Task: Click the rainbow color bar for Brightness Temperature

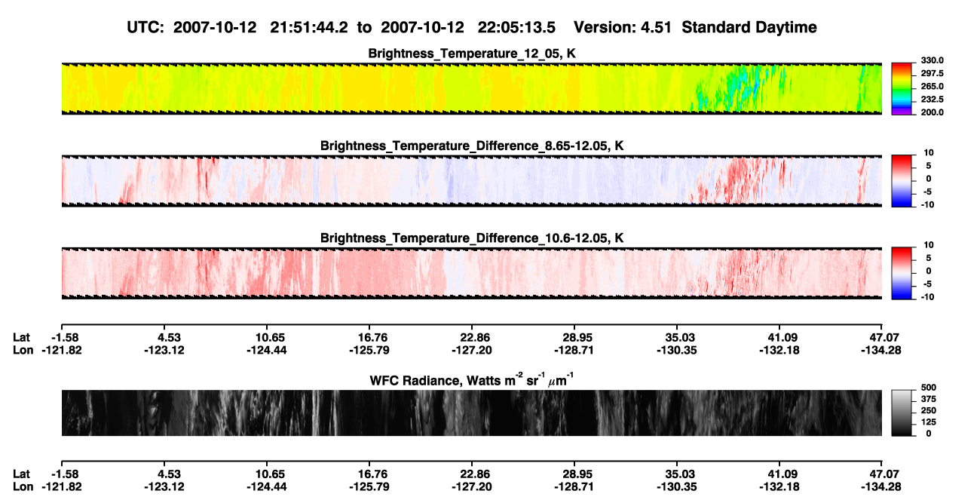Action: click(x=902, y=88)
